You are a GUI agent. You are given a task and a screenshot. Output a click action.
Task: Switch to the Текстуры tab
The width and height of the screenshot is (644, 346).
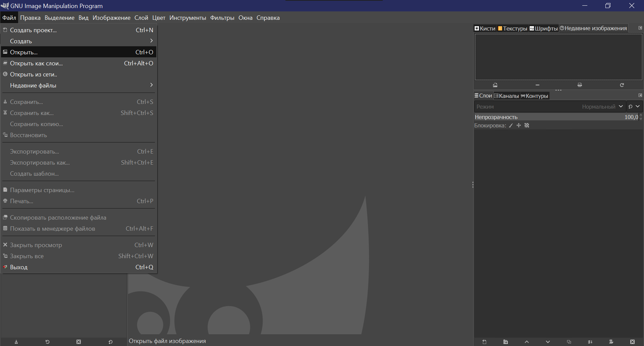point(513,28)
